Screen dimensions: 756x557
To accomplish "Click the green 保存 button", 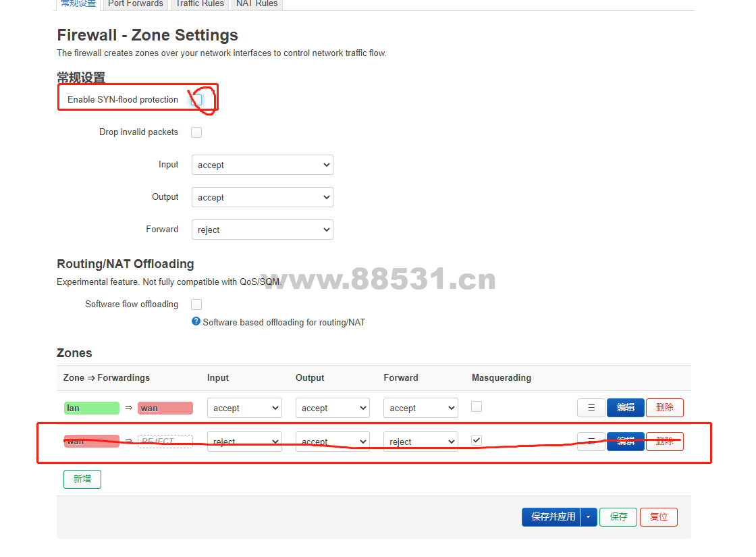I will pyautogui.click(x=618, y=517).
